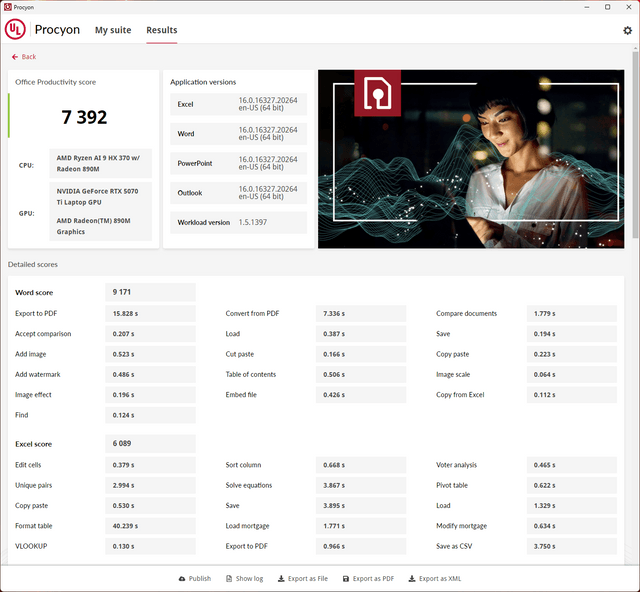
Task: Click Edit cells value 0.379 s
Action: tap(150, 465)
